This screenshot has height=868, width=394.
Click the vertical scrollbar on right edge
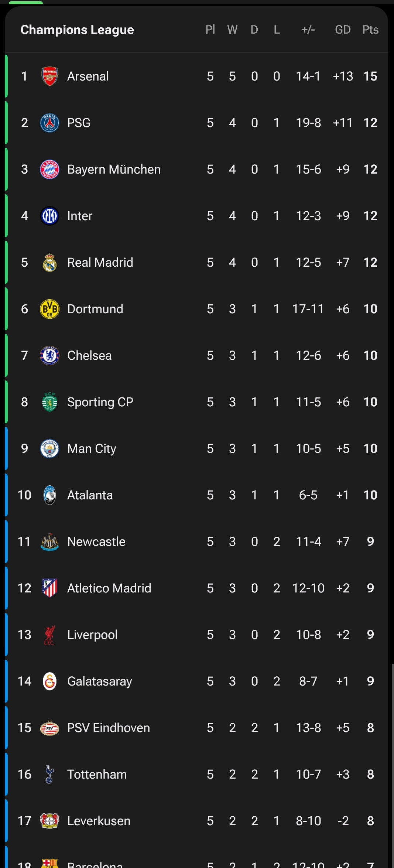[393, 765]
